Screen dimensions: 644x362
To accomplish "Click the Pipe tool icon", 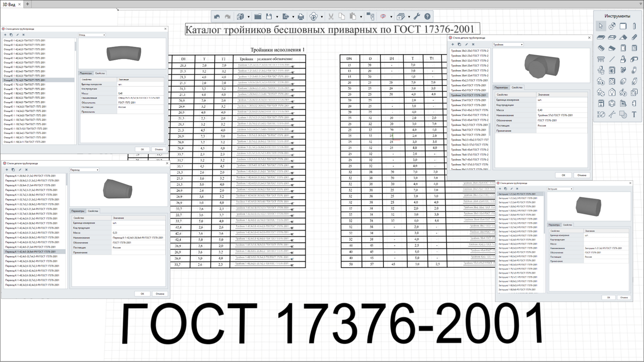I will 634,70.
